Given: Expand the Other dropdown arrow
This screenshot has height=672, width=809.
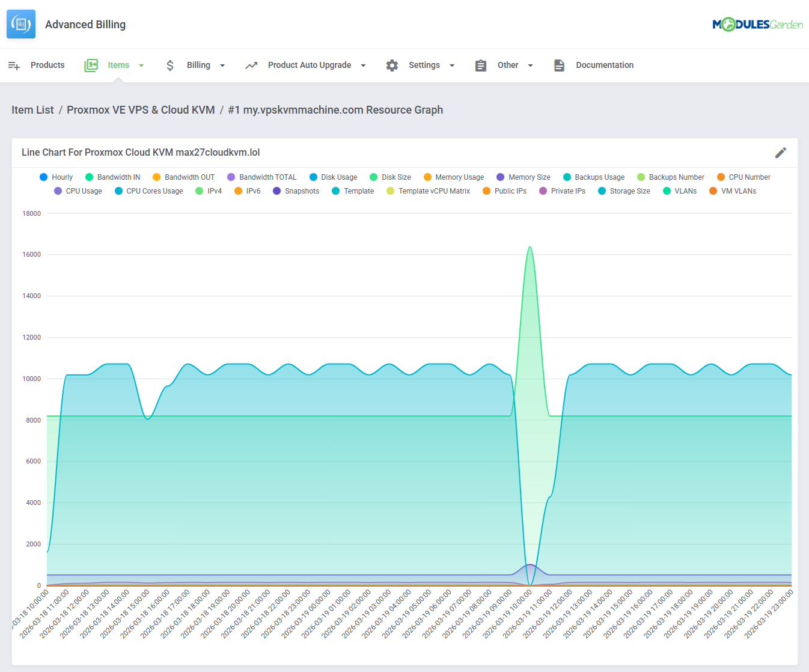Looking at the screenshot, I should coord(530,66).
